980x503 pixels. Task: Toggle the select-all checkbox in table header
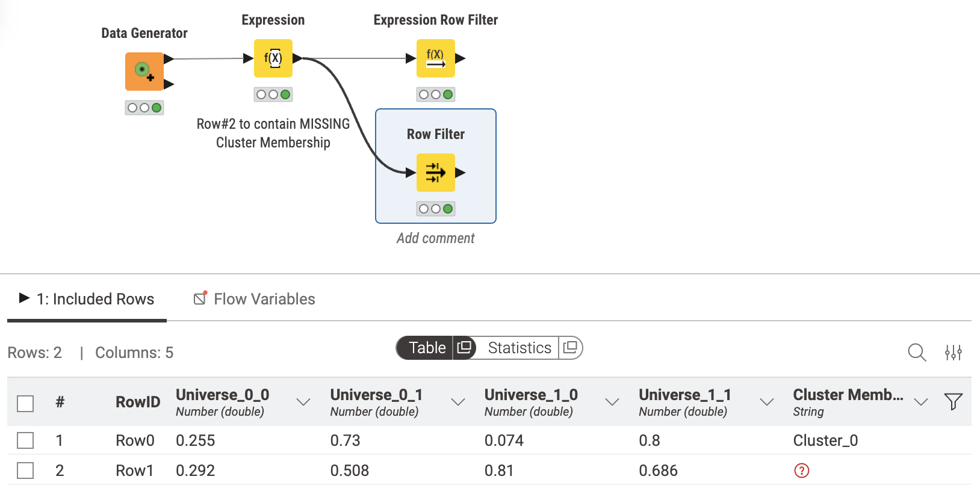pos(25,403)
